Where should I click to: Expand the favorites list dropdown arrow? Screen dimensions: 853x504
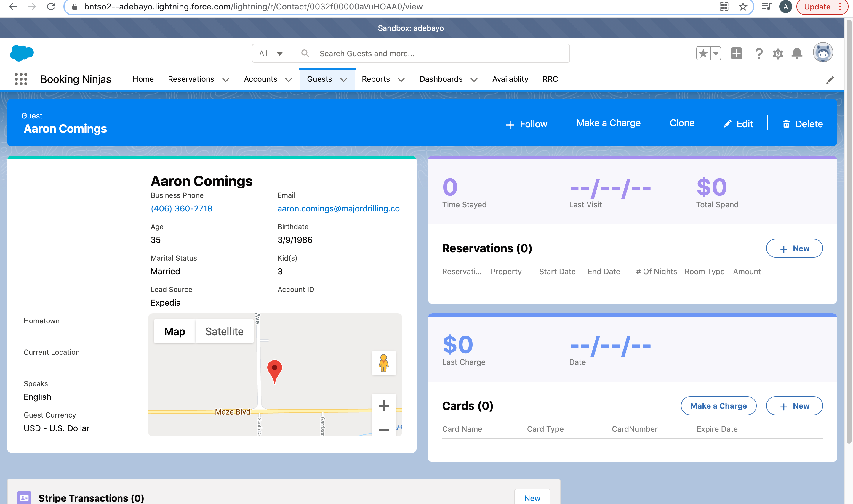[716, 53]
